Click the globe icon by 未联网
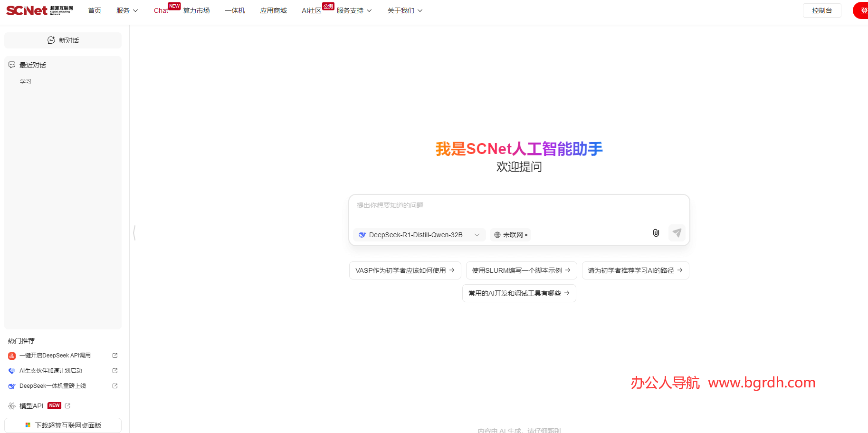The height and width of the screenshot is (433, 868). (497, 235)
